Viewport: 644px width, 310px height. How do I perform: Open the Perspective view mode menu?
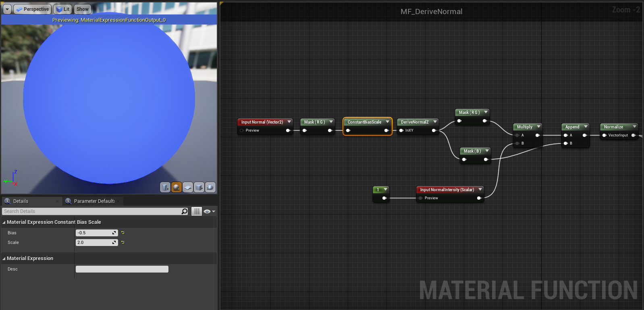click(x=33, y=9)
